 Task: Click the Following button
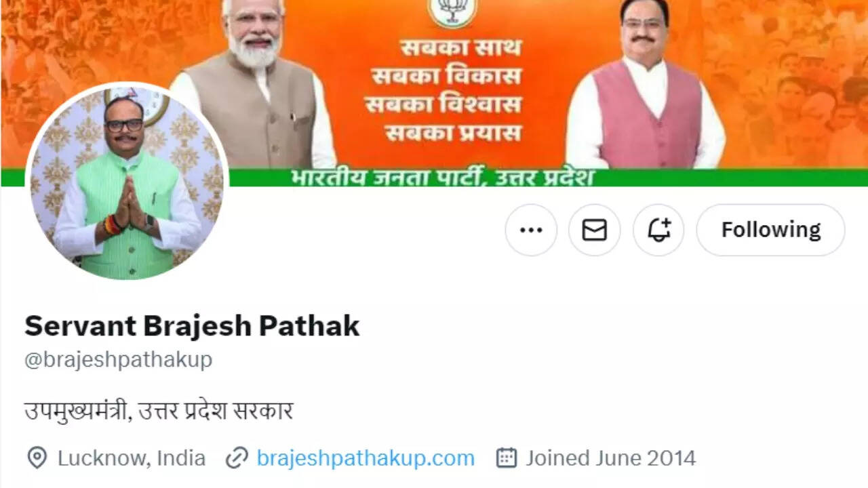771,230
